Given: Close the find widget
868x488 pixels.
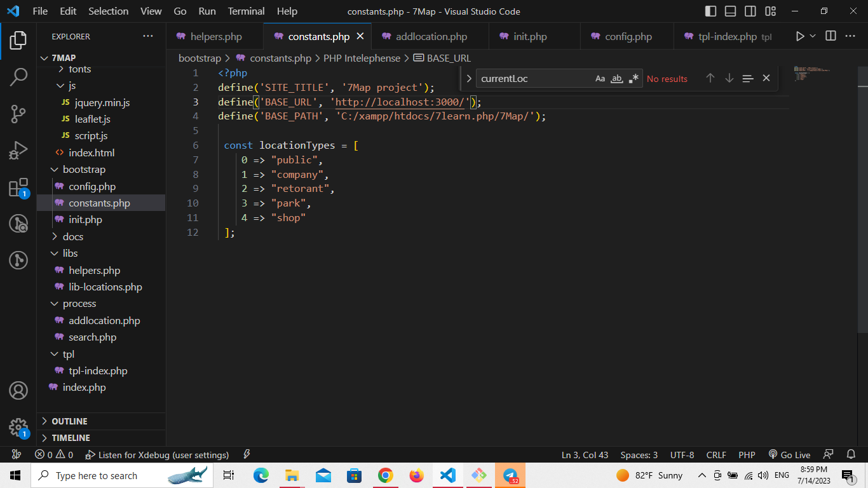Looking at the screenshot, I should [766, 78].
